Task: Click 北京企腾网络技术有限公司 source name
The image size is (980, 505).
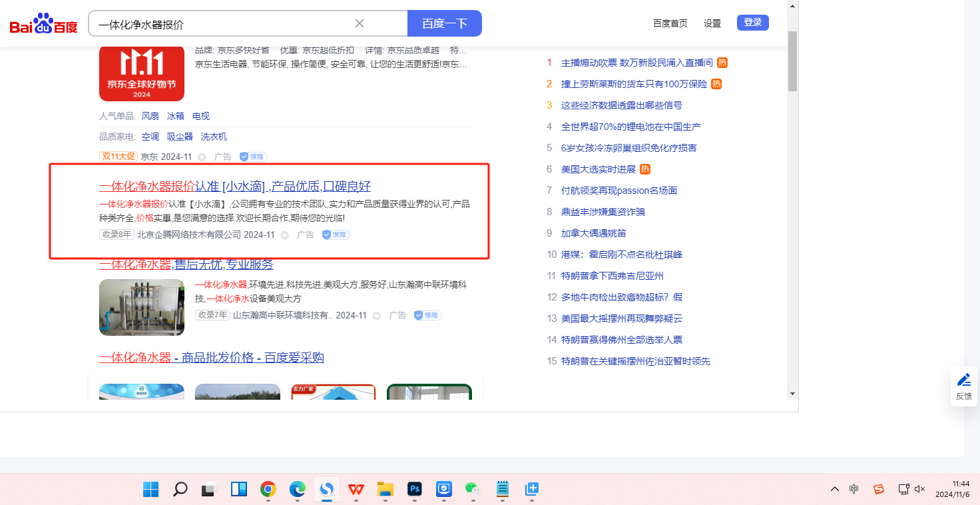Action: tap(189, 235)
